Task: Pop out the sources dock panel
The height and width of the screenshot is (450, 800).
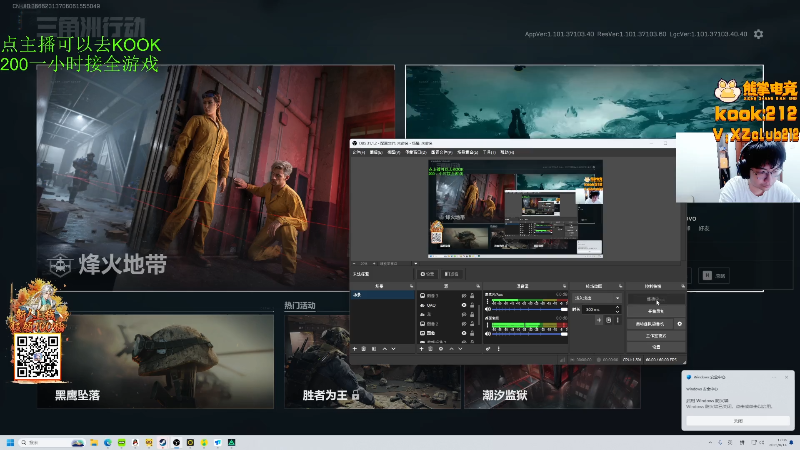Action: (x=478, y=286)
